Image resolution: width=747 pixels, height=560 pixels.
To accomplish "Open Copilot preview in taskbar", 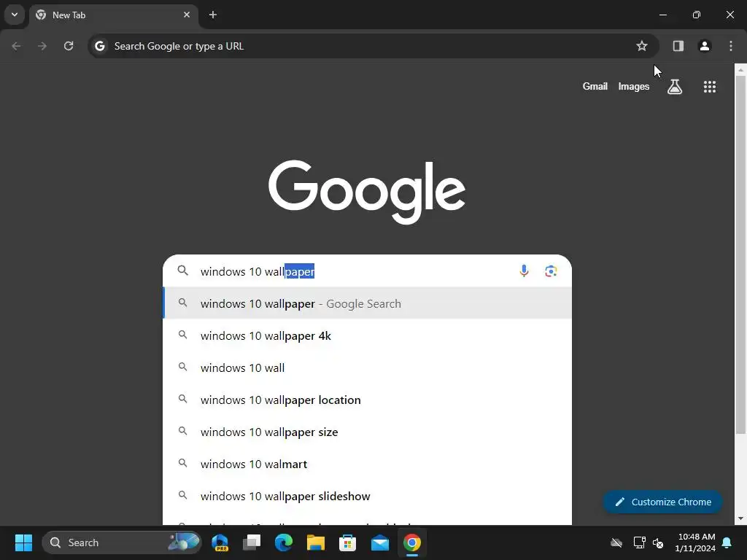I will click(220, 542).
